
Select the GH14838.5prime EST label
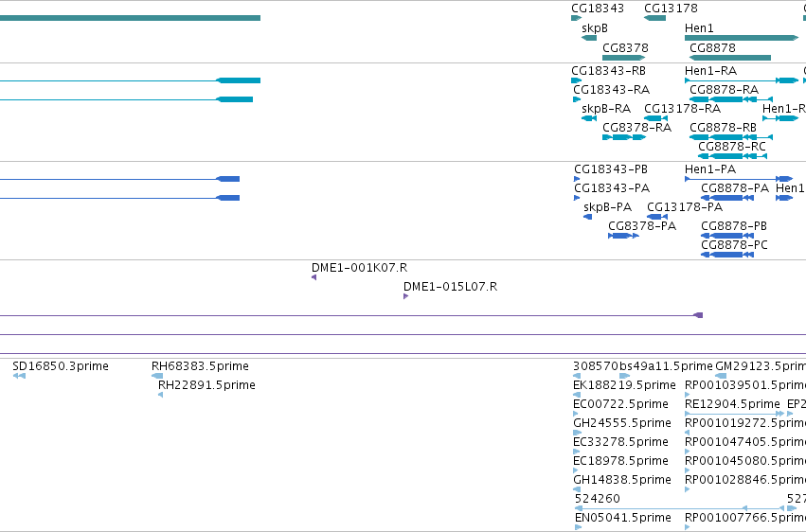coord(622,480)
